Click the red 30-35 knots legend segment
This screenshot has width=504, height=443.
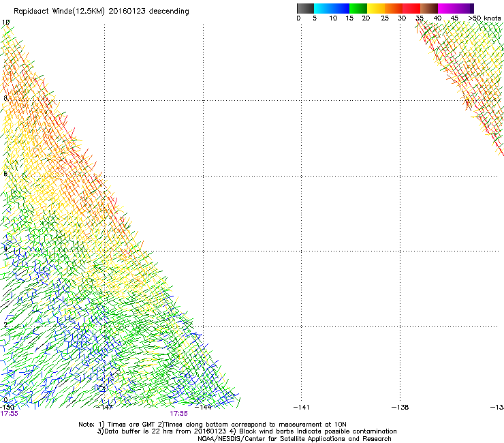coord(411,8)
